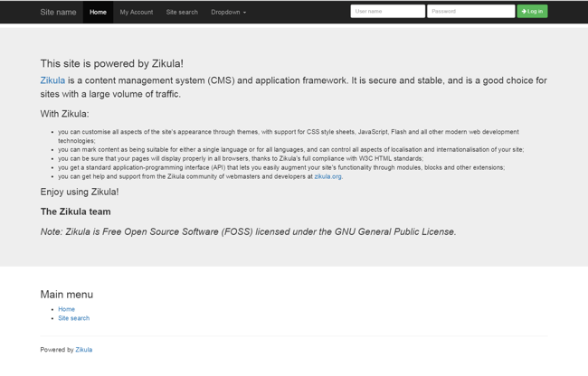Viewport: 588px width, 376px height.
Task: Expand the Dropdown caret in navbar
Action: (244, 13)
